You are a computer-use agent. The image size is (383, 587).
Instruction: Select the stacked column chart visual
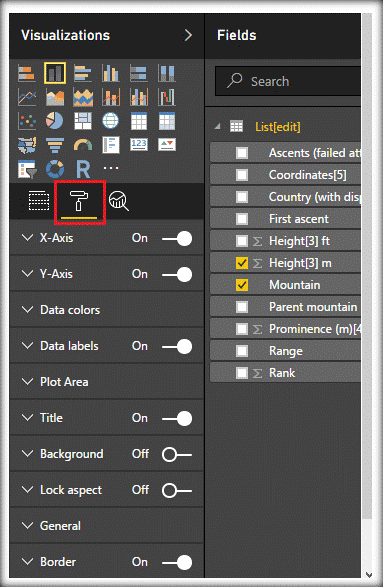click(x=55, y=73)
